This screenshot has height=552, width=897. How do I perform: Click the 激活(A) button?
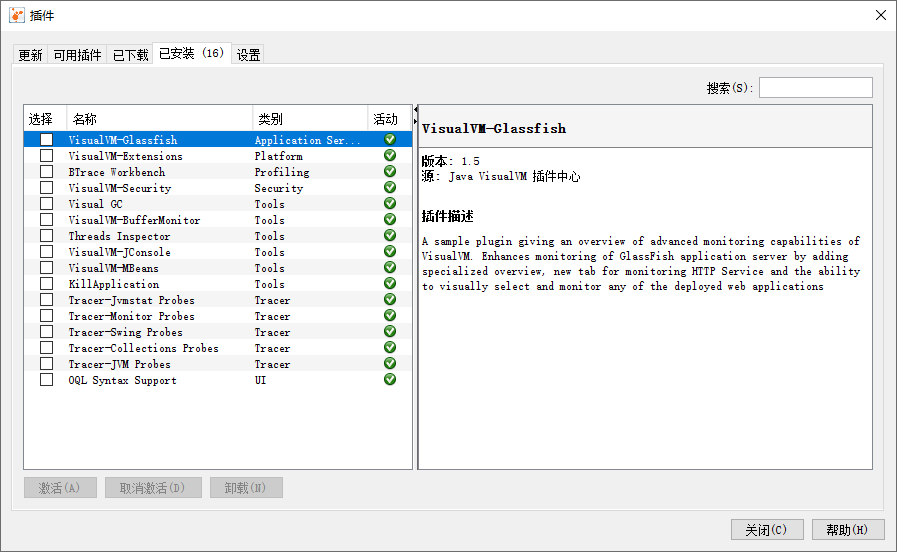coord(60,488)
